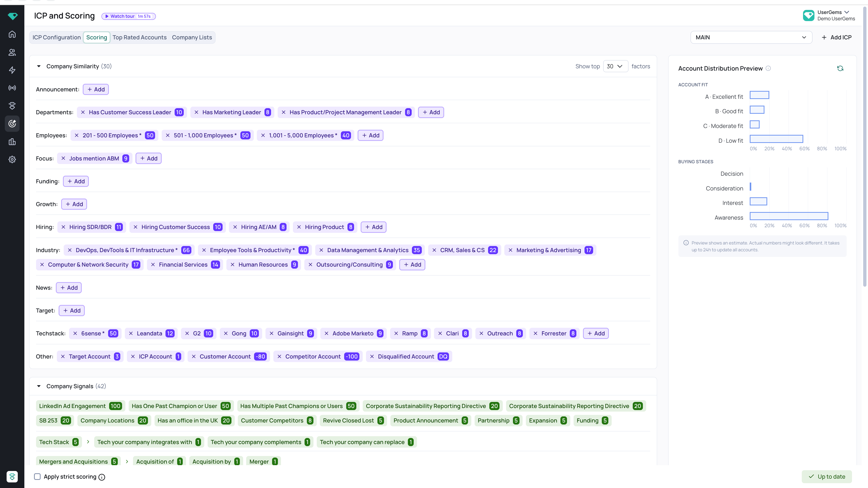Screen dimensions: 868x488
Task: Remove the Competitor Account factor
Action: coord(279,356)
